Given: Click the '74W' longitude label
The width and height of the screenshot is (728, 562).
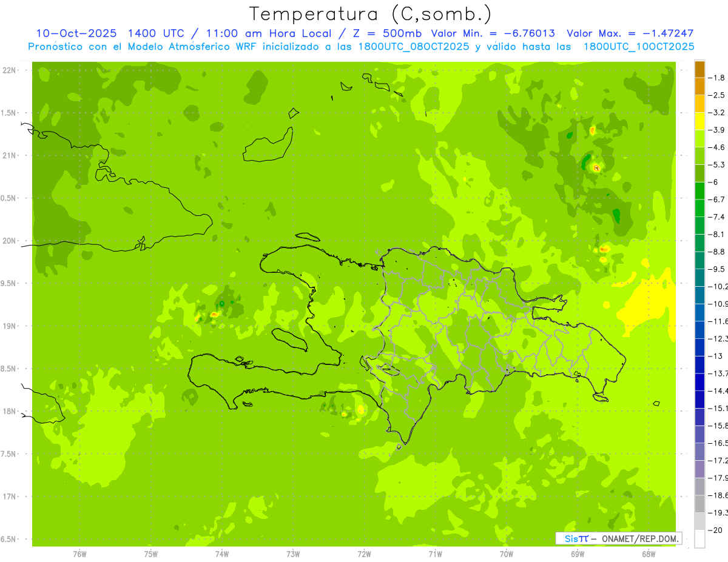Looking at the screenshot, I should click(x=222, y=554).
